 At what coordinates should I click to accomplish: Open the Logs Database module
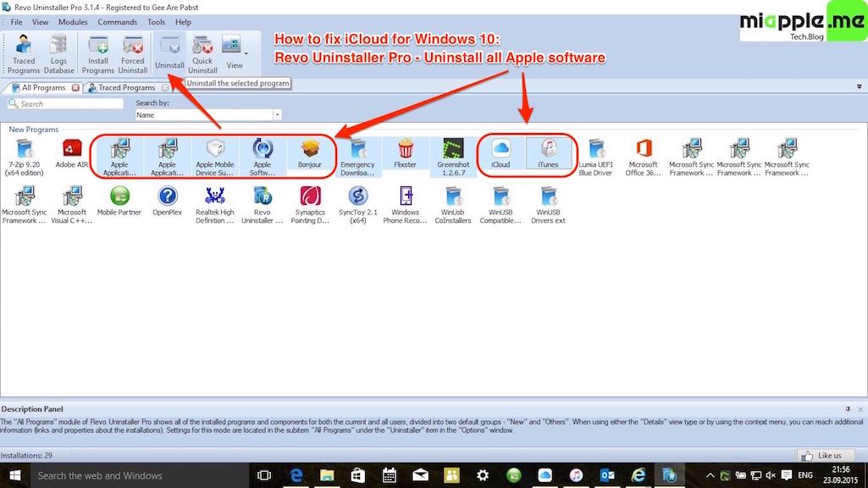tap(59, 53)
